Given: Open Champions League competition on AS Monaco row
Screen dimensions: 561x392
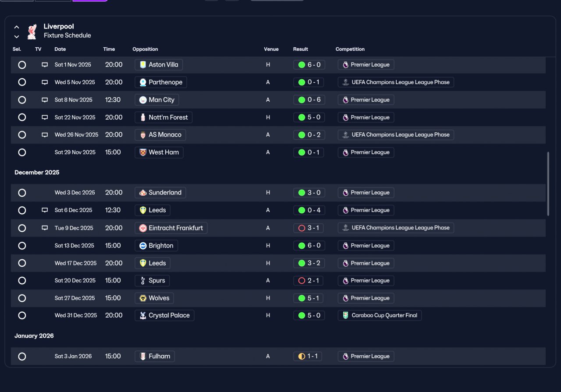Looking at the screenshot, I should (x=396, y=135).
